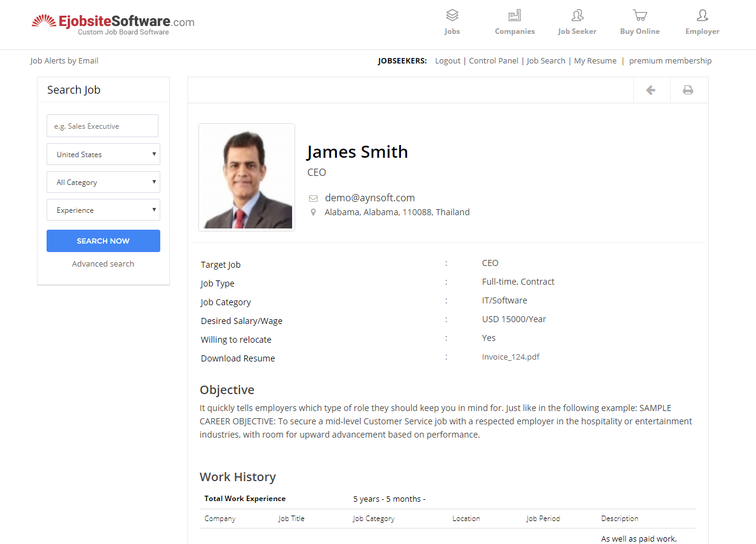Go to Control Panel menu item
756x544 pixels.
click(x=494, y=60)
